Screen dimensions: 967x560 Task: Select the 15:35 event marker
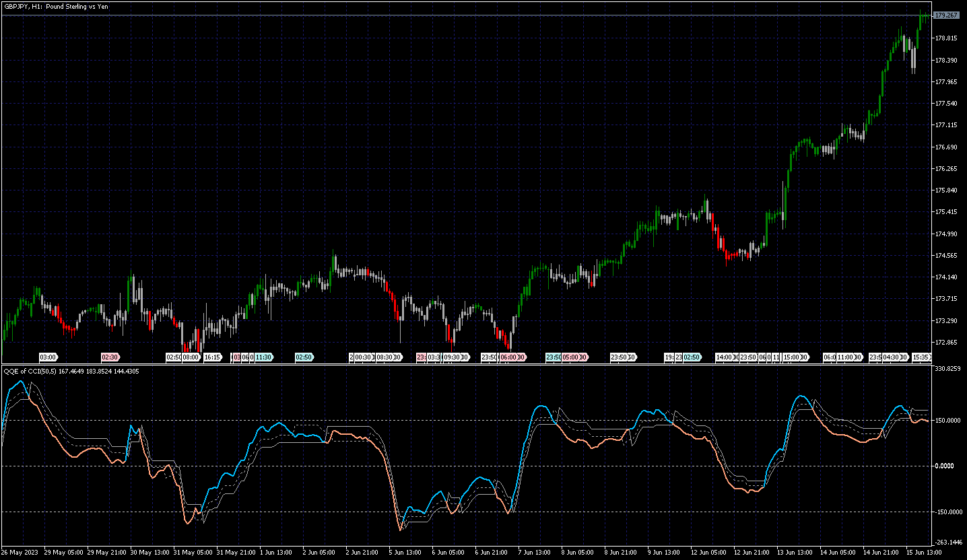[x=921, y=357]
